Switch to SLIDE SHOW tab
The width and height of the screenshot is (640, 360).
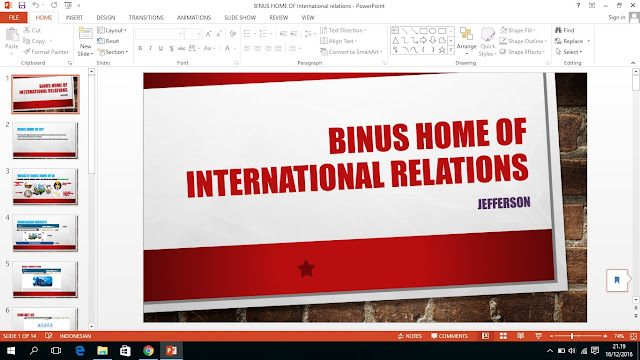point(240,18)
